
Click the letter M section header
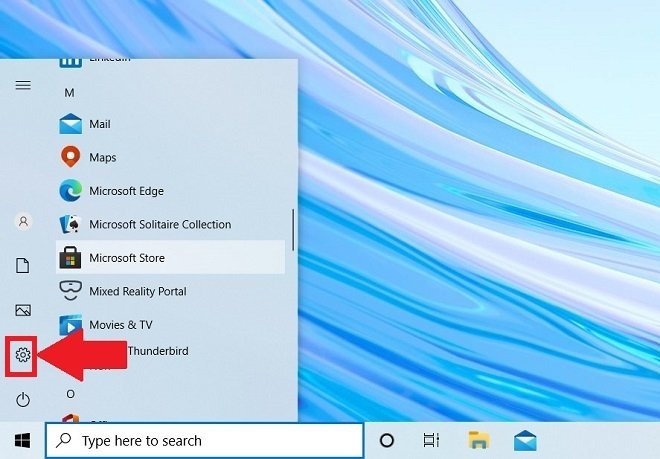pos(69,93)
